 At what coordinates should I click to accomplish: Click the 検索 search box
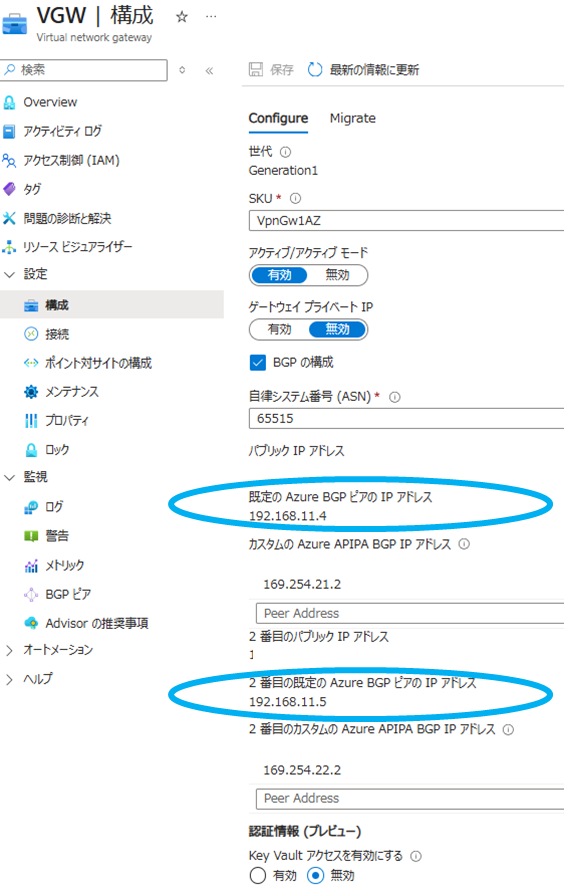click(84, 70)
